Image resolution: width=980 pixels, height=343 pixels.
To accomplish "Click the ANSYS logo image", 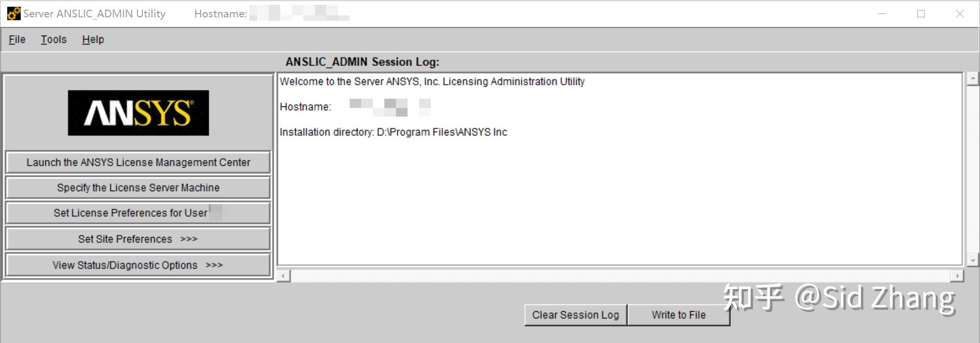I will click(x=138, y=113).
